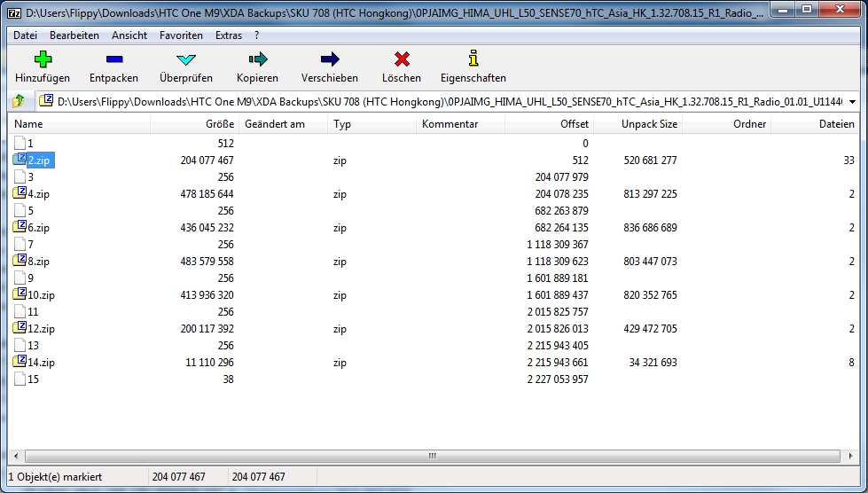Select file 15 in the list
Screen dimensions: 868x493
(x=33, y=380)
